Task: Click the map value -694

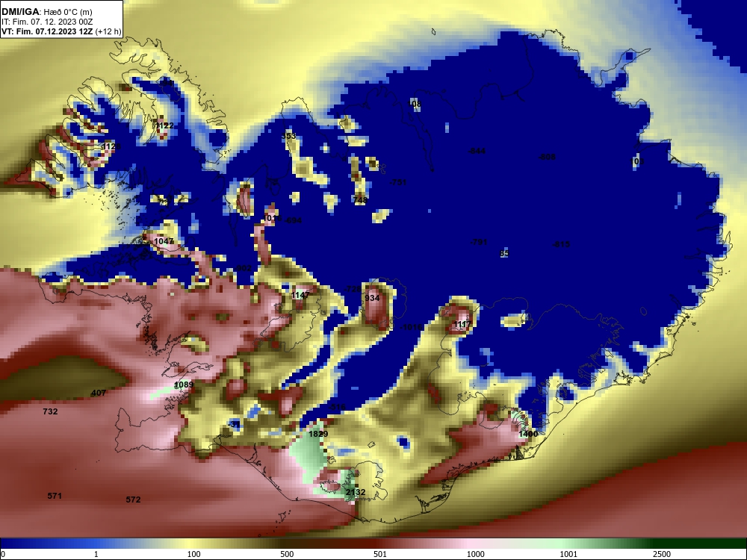Action: [293, 220]
